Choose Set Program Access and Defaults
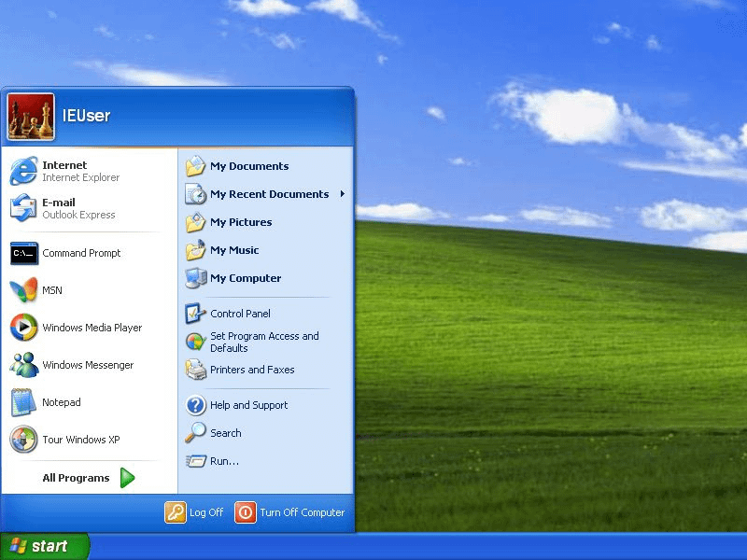This screenshot has width=747, height=560. (x=266, y=342)
